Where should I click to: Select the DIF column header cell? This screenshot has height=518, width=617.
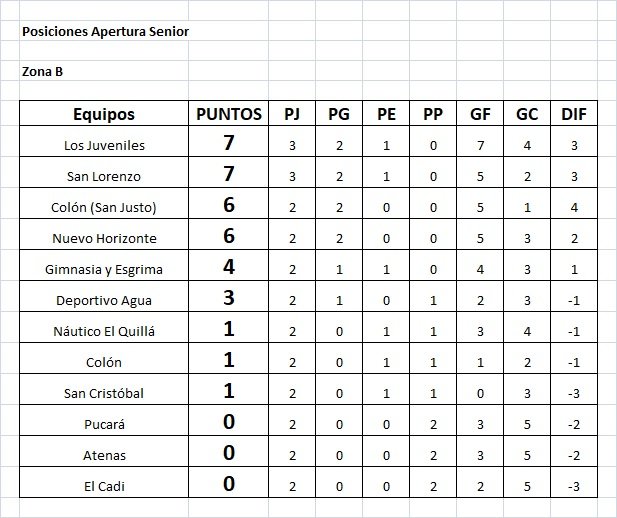[x=574, y=114]
